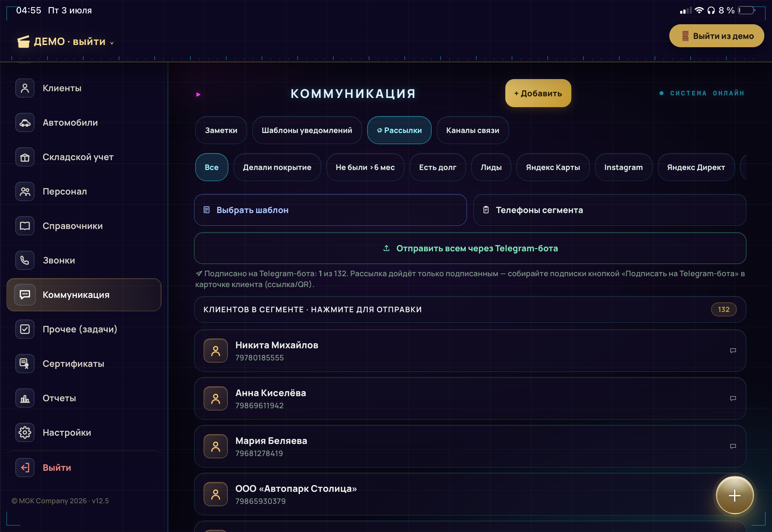This screenshot has height=532, width=772.
Task: Click phone number 79869611942
Action: (x=259, y=406)
